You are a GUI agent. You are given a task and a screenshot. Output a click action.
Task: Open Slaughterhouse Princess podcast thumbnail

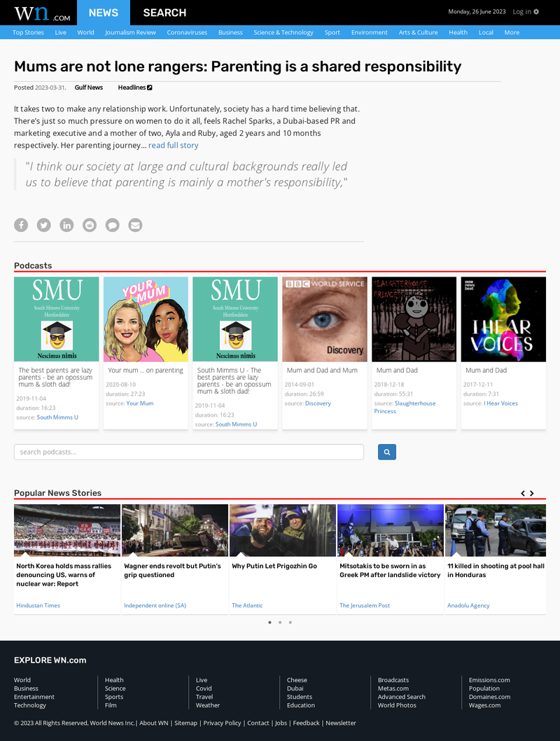[x=414, y=319]
